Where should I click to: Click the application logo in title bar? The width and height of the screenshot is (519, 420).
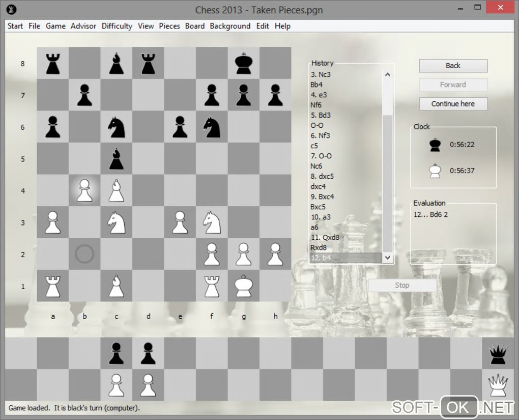tap(12, 10)
